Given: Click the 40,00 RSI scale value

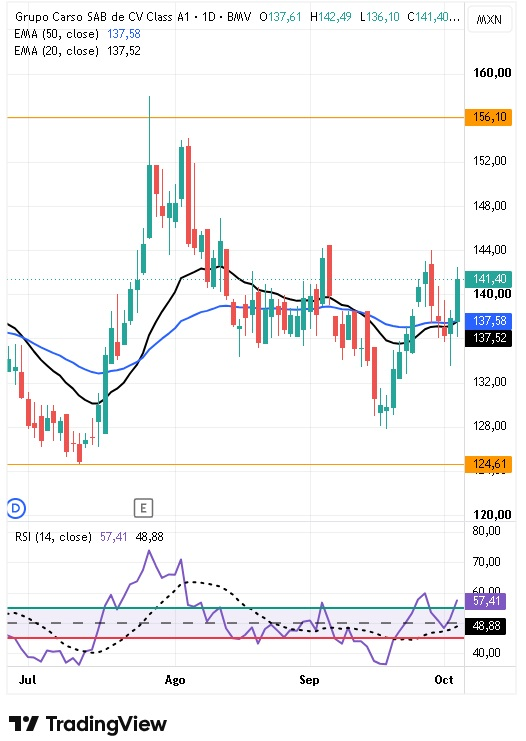Looking at the screenshot, I should click(x=486, y=653).
